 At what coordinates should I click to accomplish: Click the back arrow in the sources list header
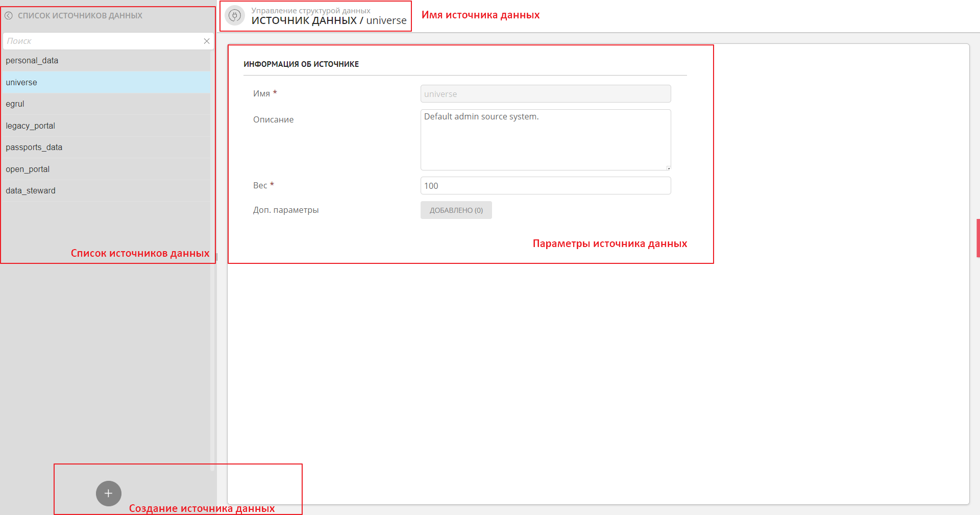coord(9,16)
